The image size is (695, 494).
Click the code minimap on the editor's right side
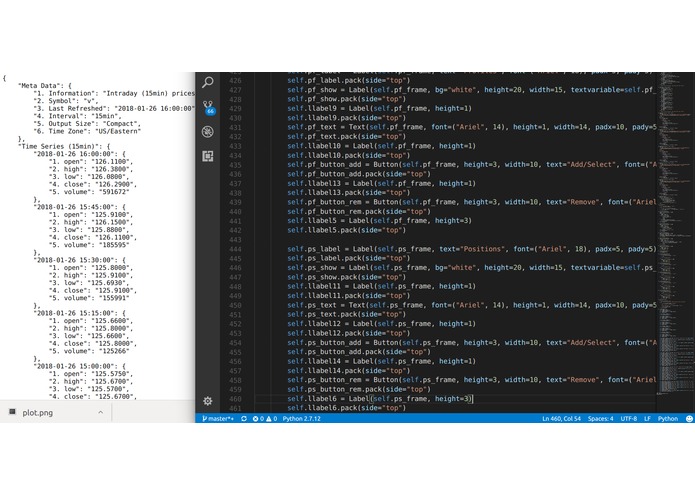675,235
